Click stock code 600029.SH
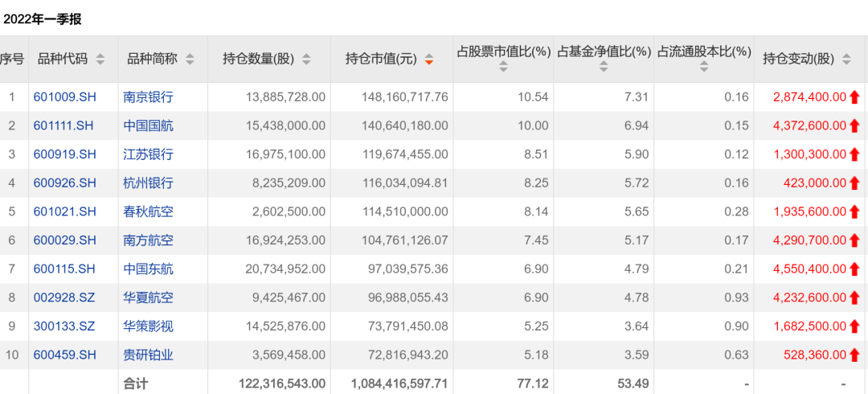The height and width of the screenshot is (394, 868). 64,240
